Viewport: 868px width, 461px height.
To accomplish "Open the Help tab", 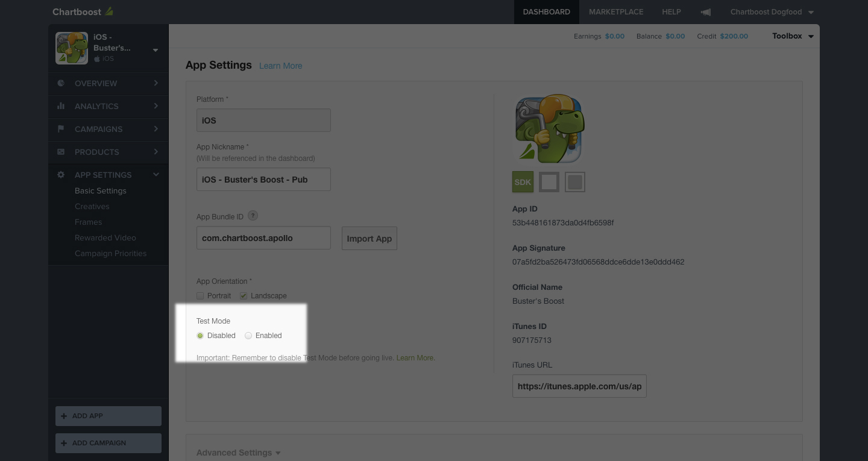I will 671,12.
